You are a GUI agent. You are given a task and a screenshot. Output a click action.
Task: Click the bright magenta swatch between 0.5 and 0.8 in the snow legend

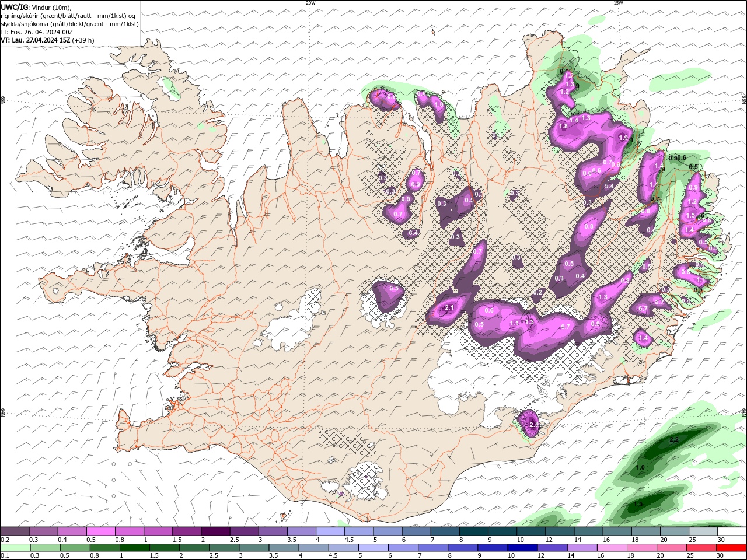tap(100, 531)
